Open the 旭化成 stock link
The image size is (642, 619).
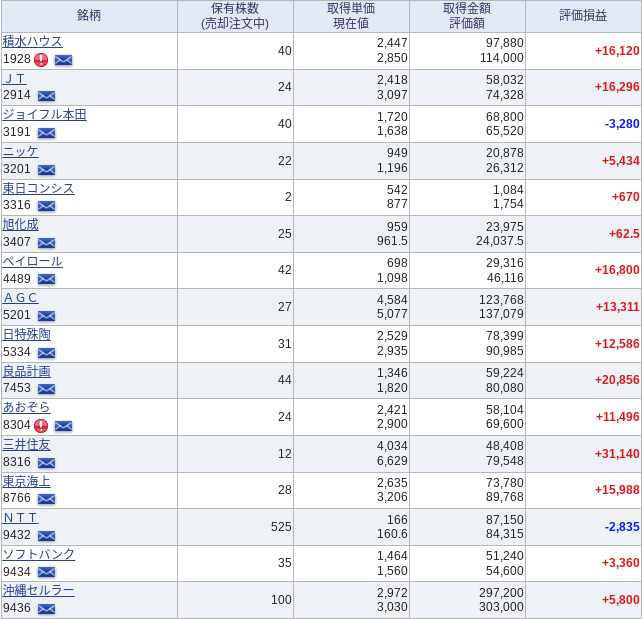click(x=20, y=224)
